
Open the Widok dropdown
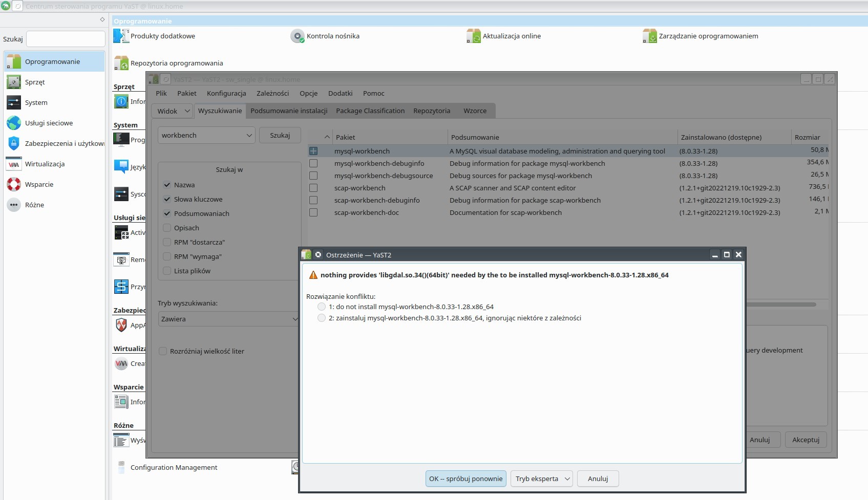click(173, 111)
